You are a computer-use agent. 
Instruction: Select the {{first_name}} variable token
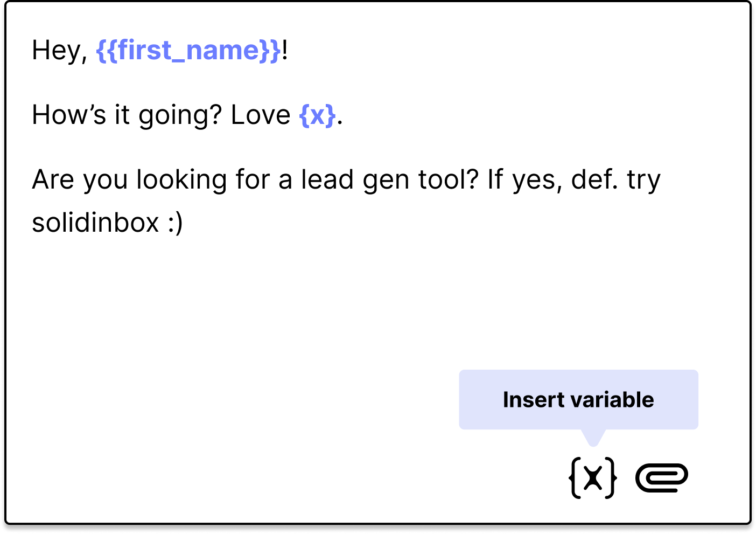pyautogui.click(x=188, y=51)
